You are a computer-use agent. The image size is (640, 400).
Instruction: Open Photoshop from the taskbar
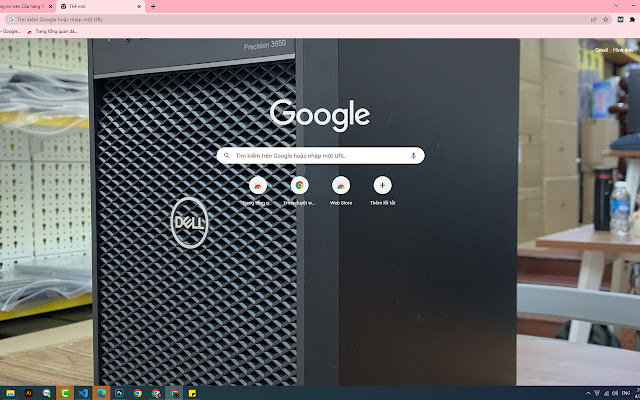(120, 393)
